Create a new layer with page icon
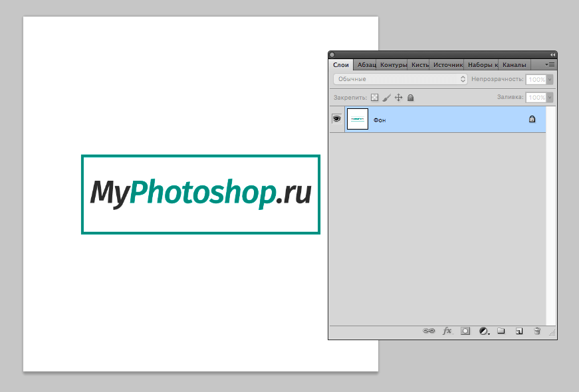The height and width of the screenshot is (392, 579). (x=520, y=331)
